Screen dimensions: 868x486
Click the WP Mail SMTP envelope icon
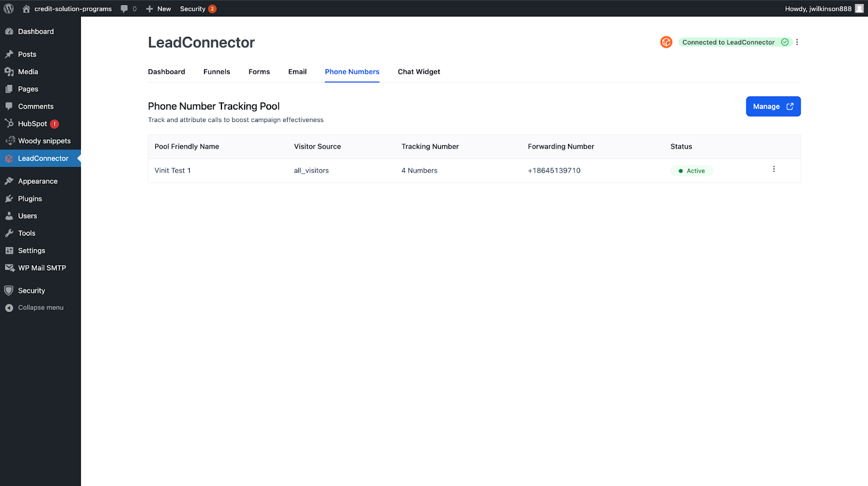pos(9,268)
